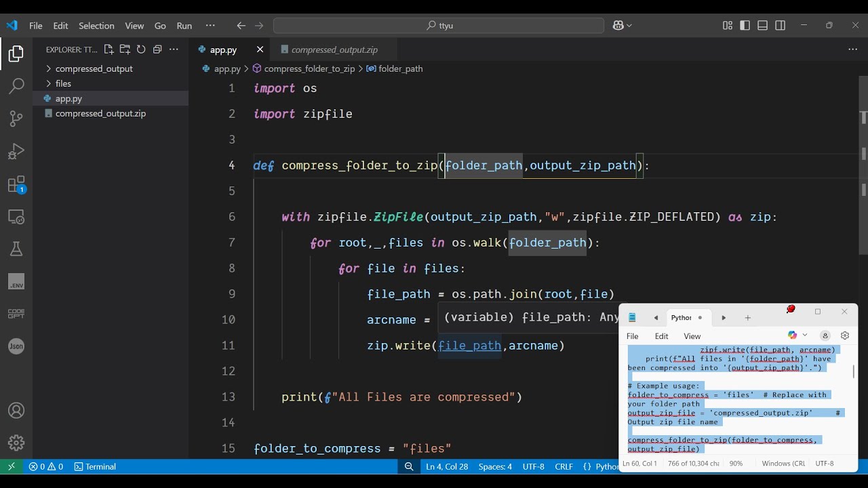Open the Json extension view
The width and height of the screenshot is (868, 488).
(16, 346)
